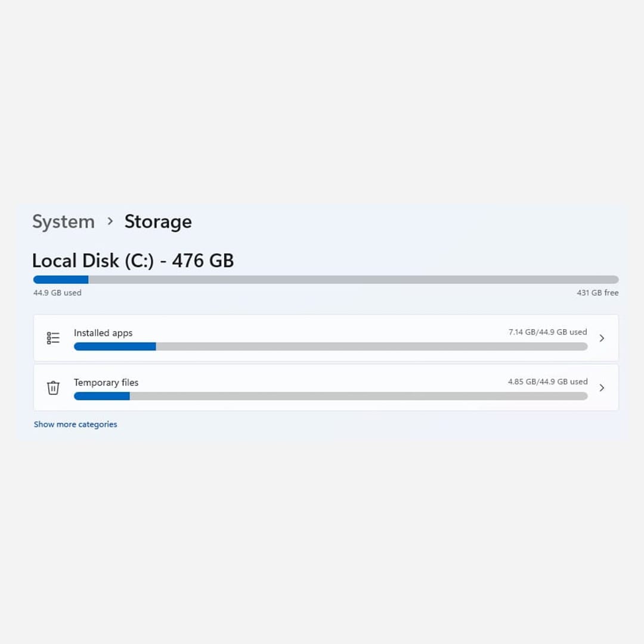Click the gray unfilled part of Temporary files bar
644x644 pixels.
click(x=358, y=396)
